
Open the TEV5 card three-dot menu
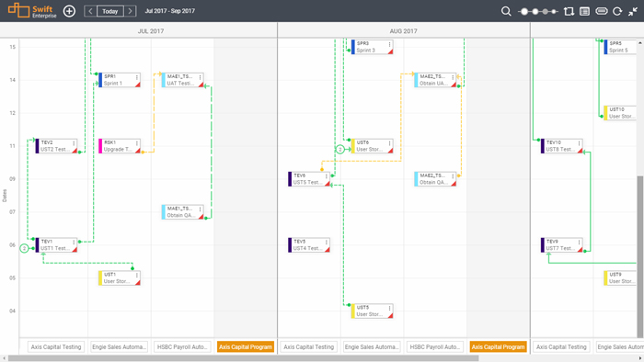coord(327,243)
